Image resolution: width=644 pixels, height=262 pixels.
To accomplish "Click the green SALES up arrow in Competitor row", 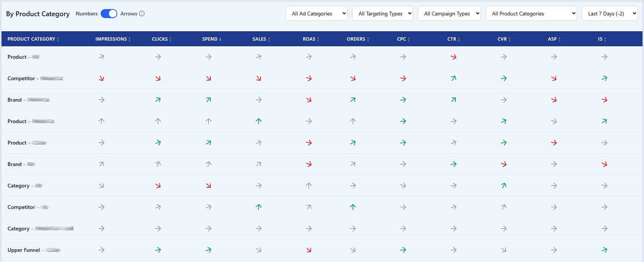I will coord(259,207).
